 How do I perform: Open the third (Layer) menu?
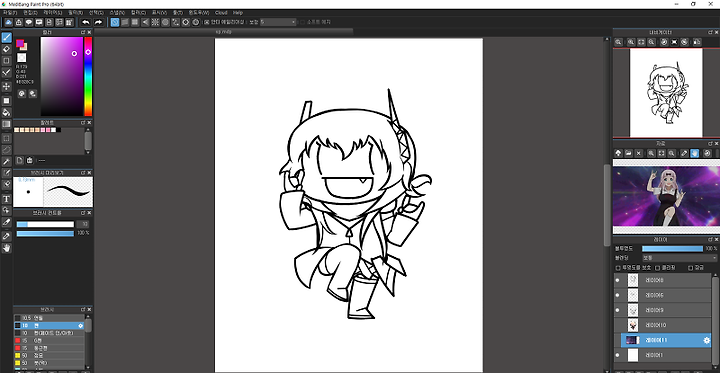click(52, 12)
